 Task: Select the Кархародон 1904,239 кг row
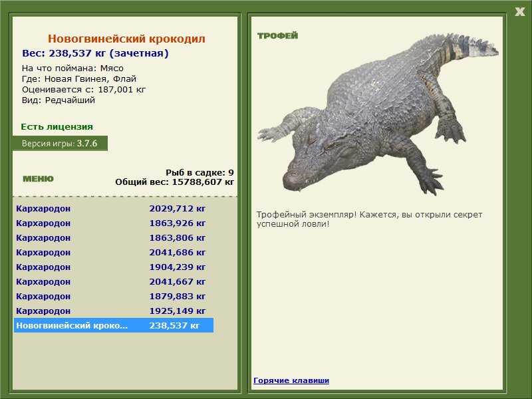pos(114,267)
